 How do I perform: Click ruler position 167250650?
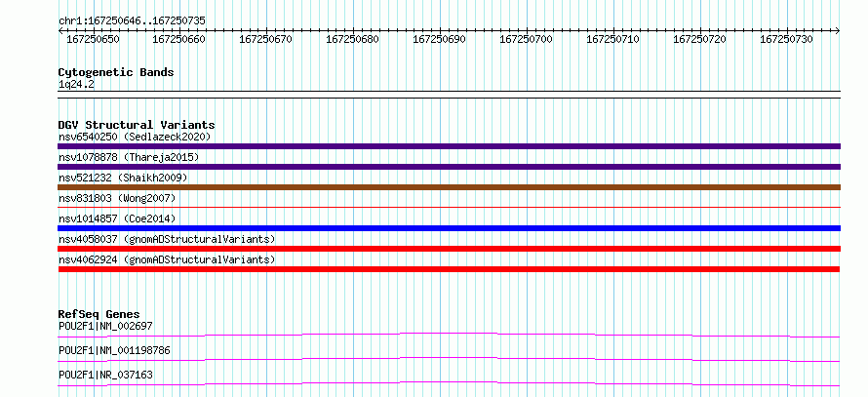click(x=93, y=39)
